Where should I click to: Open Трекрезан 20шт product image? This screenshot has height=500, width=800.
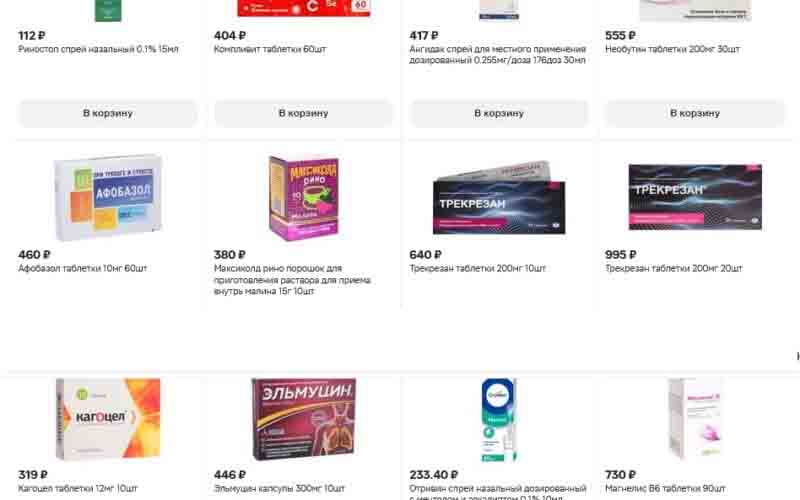pyautogui.click(x=695, y=197)
